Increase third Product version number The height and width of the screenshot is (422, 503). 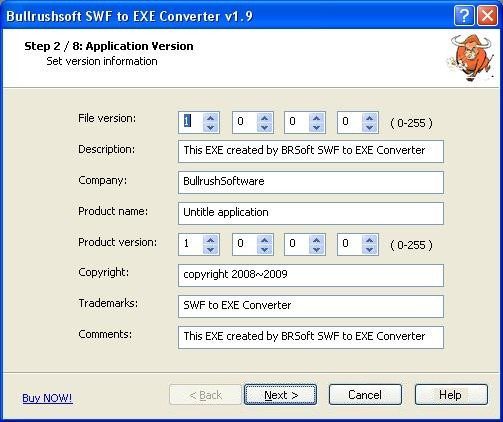pos(316,240)
